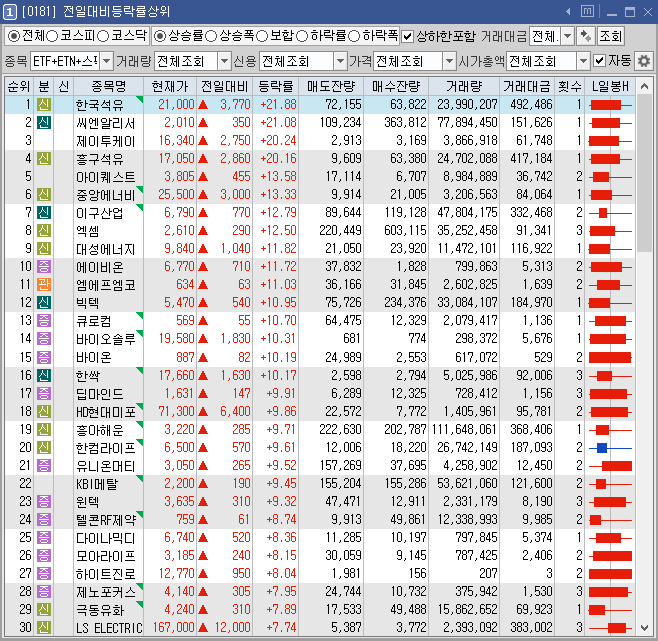Click the candlestick icon for 이구산업
This screenshot has width=658, height=641.
[610, 213]
